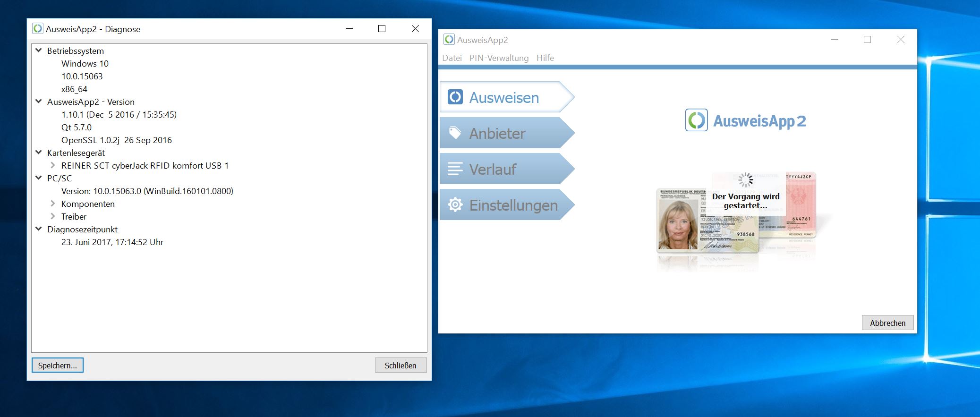Screen dimensions: 980x417
Task: Minimize the AusweisApp2 main window
Action: (x=835, y=40)
